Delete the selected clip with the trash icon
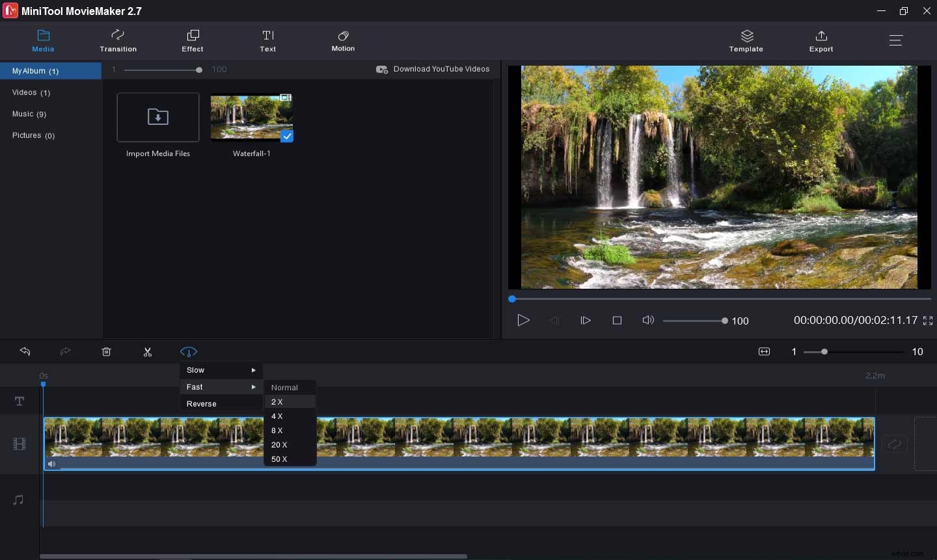The width and height of the screenshot is (937, 560). click(x=106, y=352)
